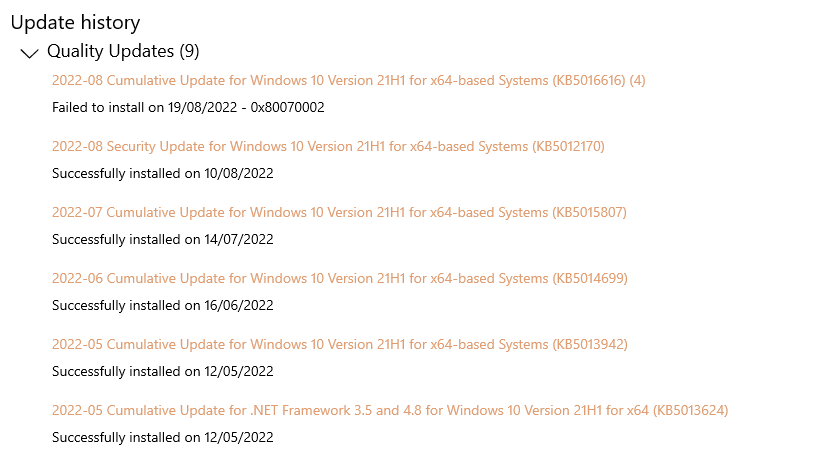
Task: Click the (4) attempt count after KB5016616
Action: [x=637, y=80]
